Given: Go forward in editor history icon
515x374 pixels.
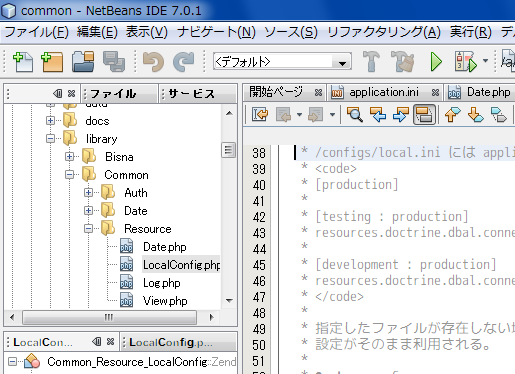Looking at the screenshot, I should [315, 115].
